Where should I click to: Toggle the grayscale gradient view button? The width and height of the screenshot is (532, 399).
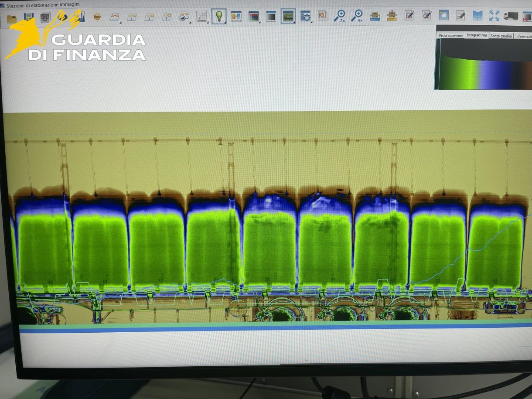271,17
